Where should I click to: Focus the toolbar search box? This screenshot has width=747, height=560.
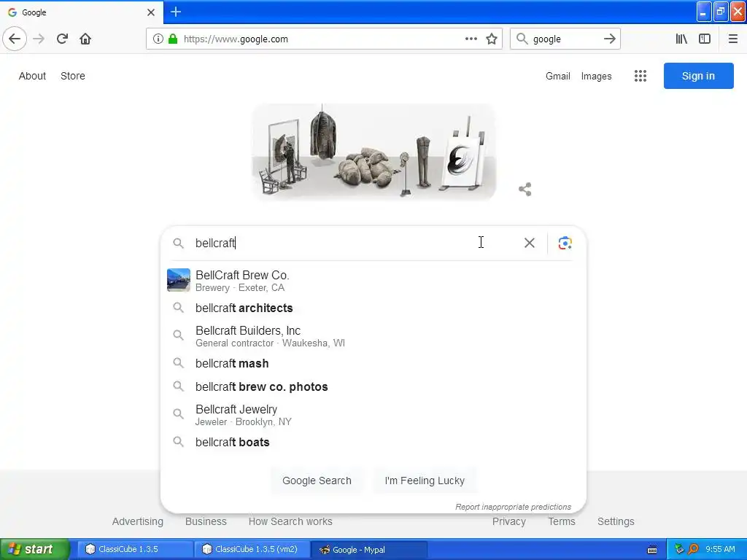(x=565, y=39)
